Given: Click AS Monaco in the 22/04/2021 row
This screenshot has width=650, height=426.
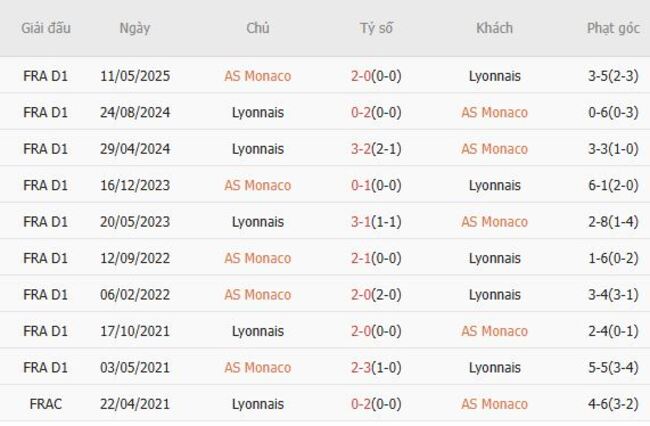Looking at the screenshot, I should coord(494,404).
